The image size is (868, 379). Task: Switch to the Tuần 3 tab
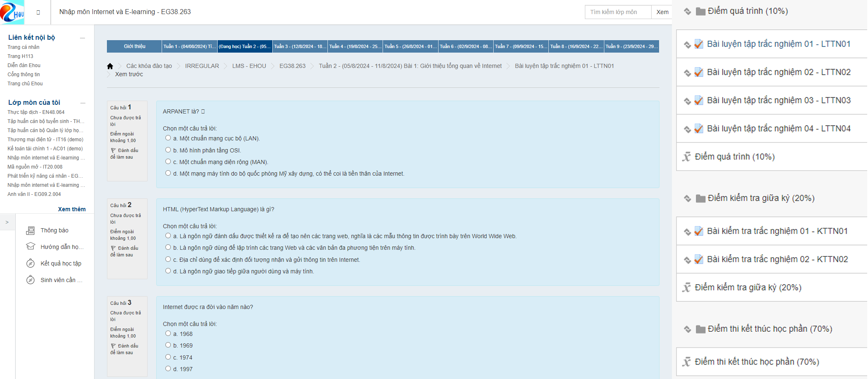300,46
